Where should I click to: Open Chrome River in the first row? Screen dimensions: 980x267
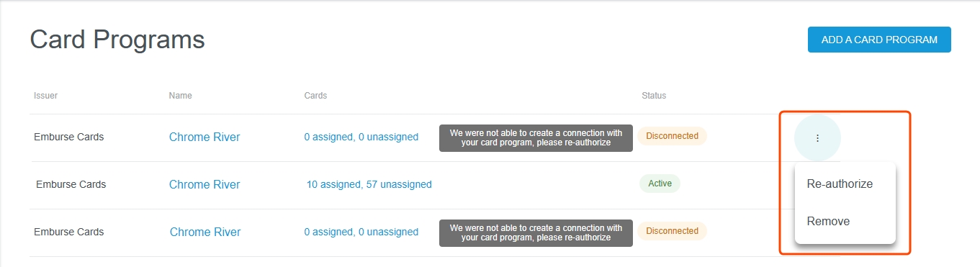point(204,137)
